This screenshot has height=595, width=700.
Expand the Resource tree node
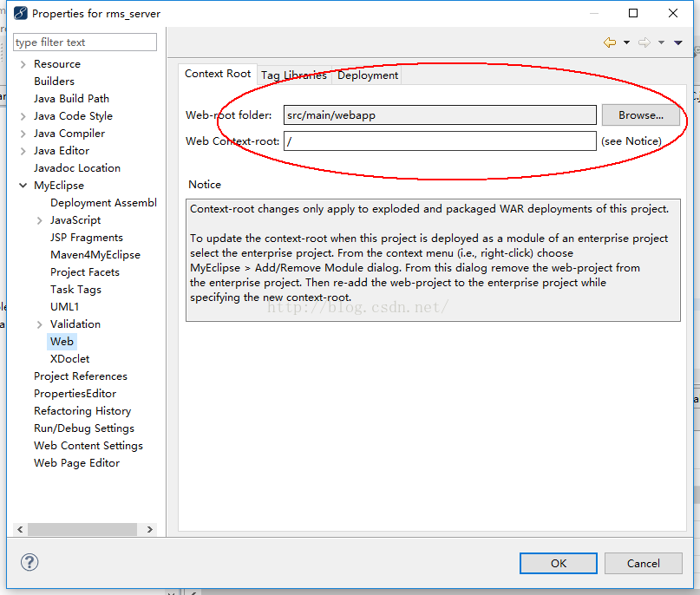tap(23, 64)
